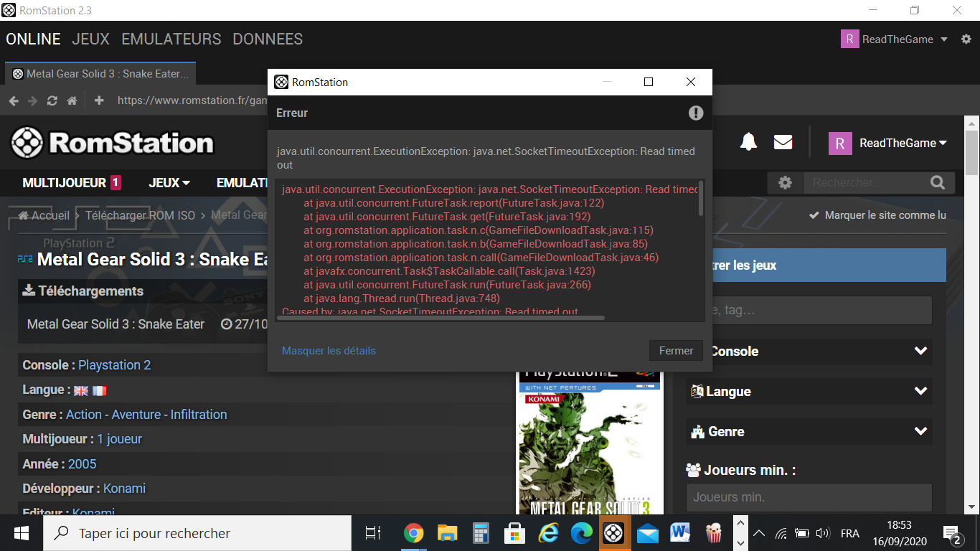Viewport: 980px width, 551px height.
Task: Open the Action genre link
Action: (x=84, y=415)
